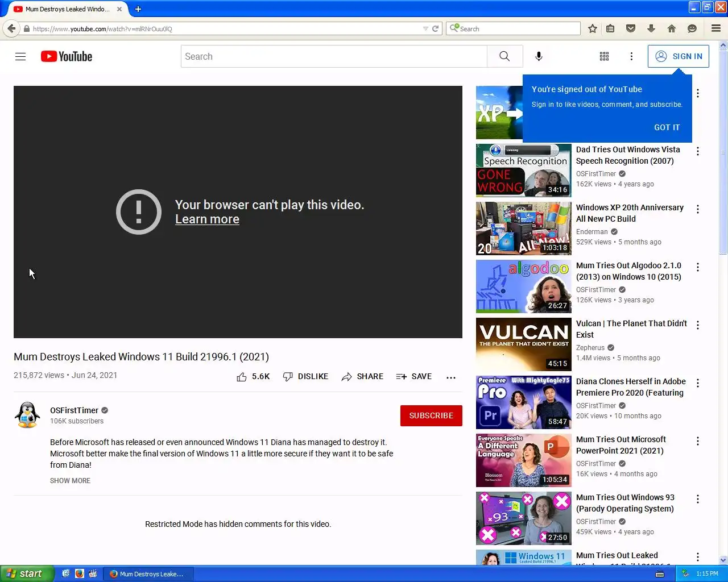This screenshot has height=582, width=728.
Task: Dismiss the popup with GOT IT
Action: (667, 127)
